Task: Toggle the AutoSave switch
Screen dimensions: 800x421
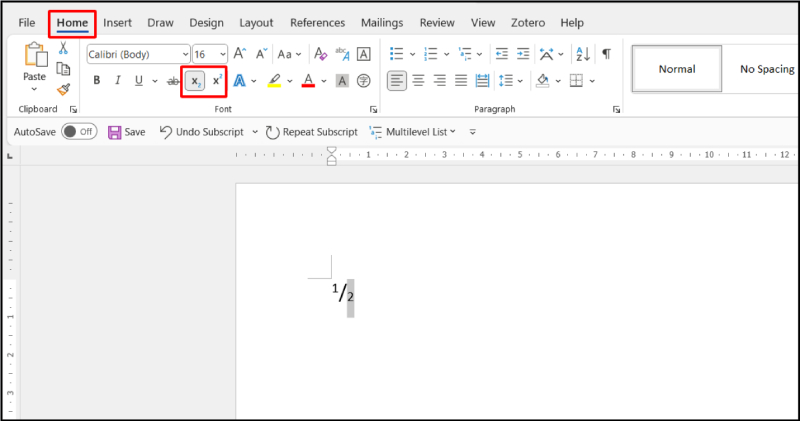Action: (78, 131)
